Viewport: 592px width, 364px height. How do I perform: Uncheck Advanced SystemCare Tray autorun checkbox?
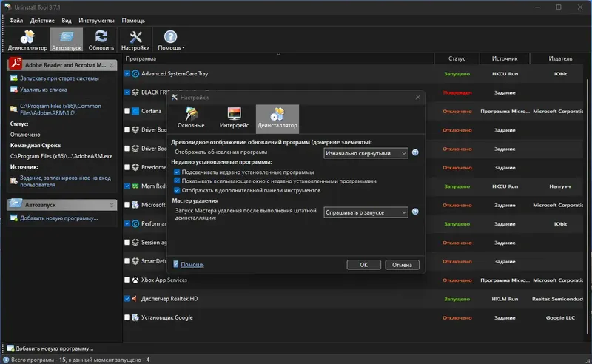click(x=127, y=74)
